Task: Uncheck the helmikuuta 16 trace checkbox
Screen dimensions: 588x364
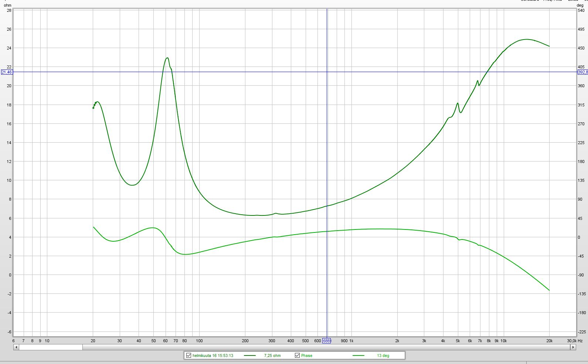Action: (188, 356)
